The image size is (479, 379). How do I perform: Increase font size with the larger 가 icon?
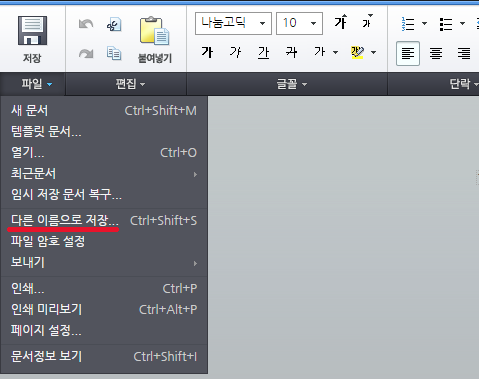pos(341,22)
